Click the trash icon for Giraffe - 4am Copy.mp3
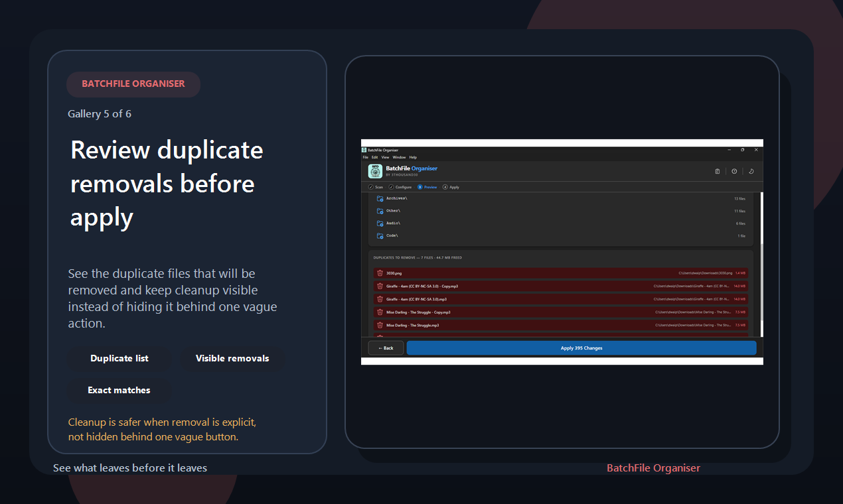This screenshot has width=843, height=504. (x=380, y=286)
